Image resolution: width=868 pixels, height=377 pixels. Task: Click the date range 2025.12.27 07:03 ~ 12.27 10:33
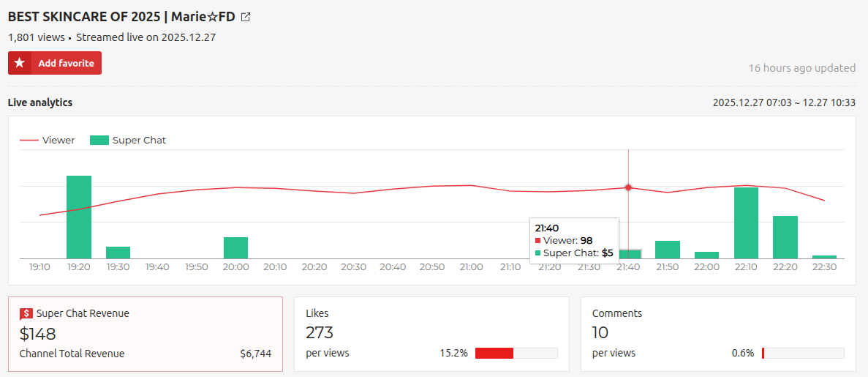click(x=785, y=102)
